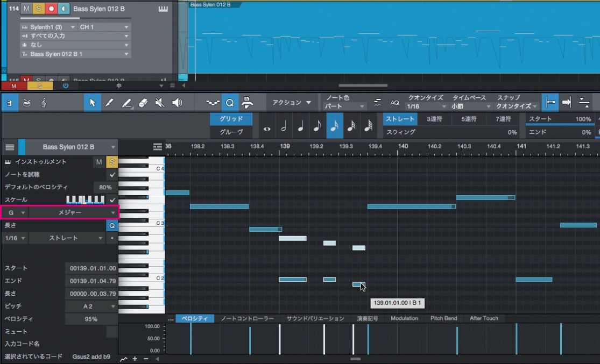Open ピッチ A2 dropdown

(91, 306)
